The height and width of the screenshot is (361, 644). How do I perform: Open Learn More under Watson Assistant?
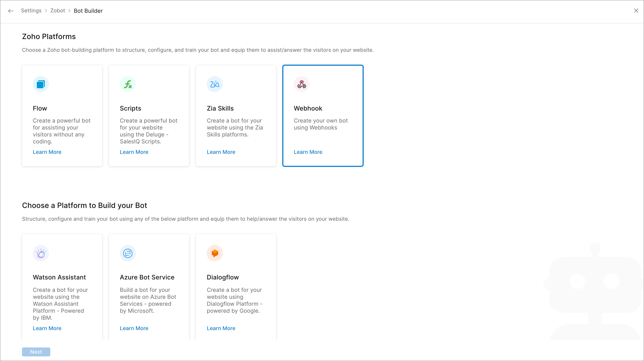47,328
